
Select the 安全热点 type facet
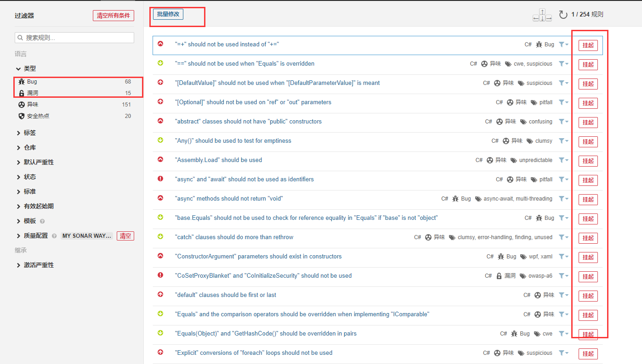point(38,116)
